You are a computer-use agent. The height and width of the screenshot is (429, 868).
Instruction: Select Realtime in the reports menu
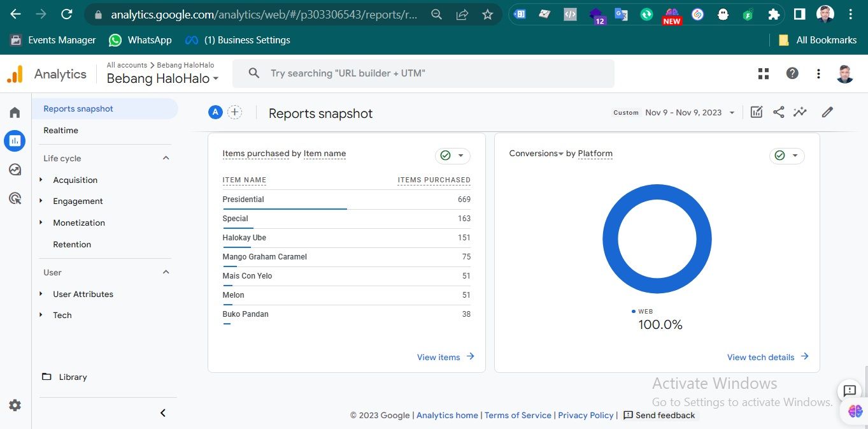[x=61, y=130]
